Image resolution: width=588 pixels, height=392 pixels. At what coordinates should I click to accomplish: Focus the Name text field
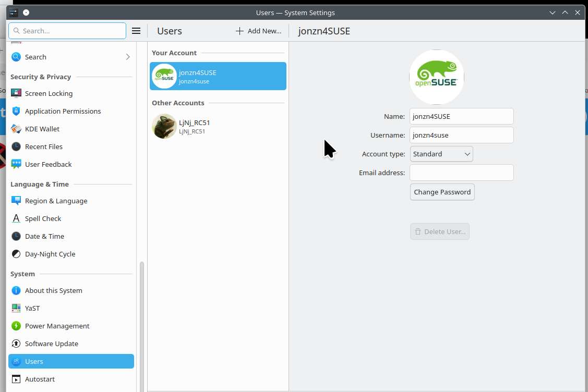point(461,116)
